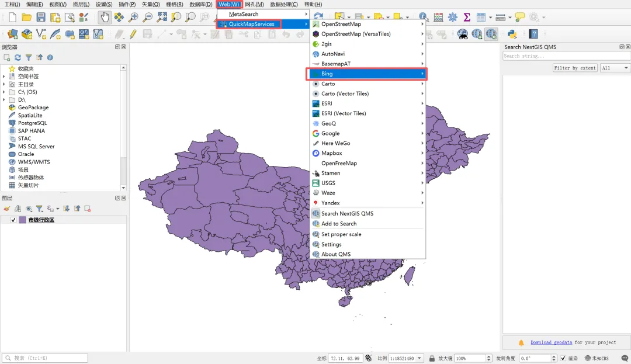The height and width of the screenshot is (364, 631).
Task: Open project using the folder icon
Action: coord(26,18)
